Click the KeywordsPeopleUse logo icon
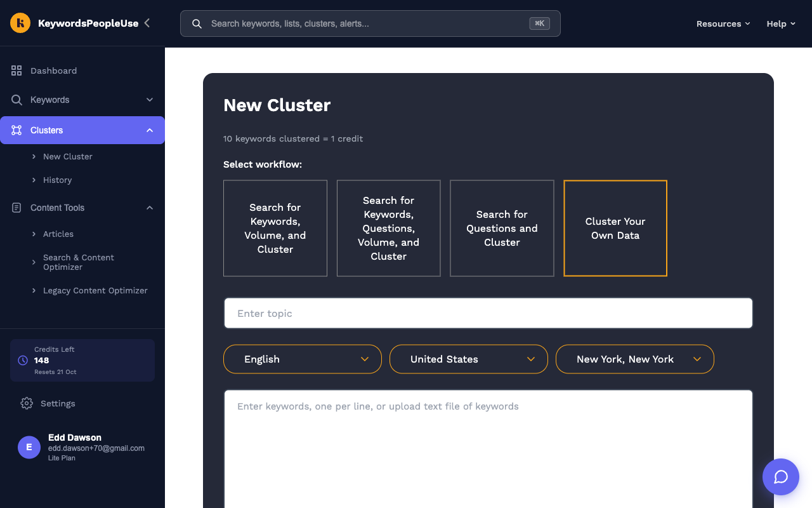The height and width of the screenshot is (508, 812). tap(20, 23)
